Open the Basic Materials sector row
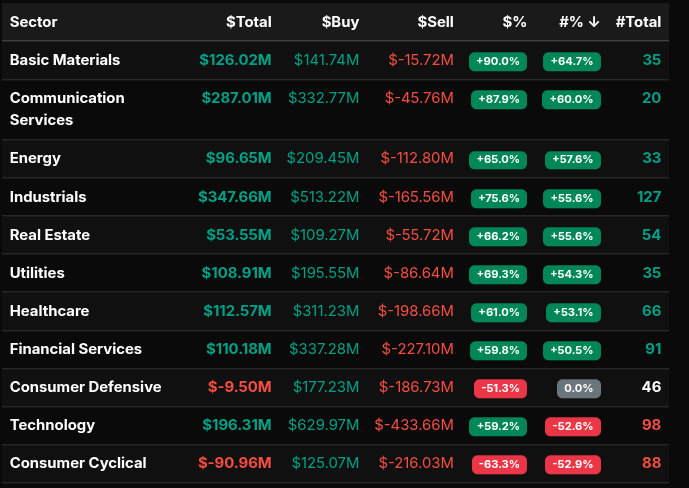Screen dimensions: 689x488 click(x=65, y=60)
